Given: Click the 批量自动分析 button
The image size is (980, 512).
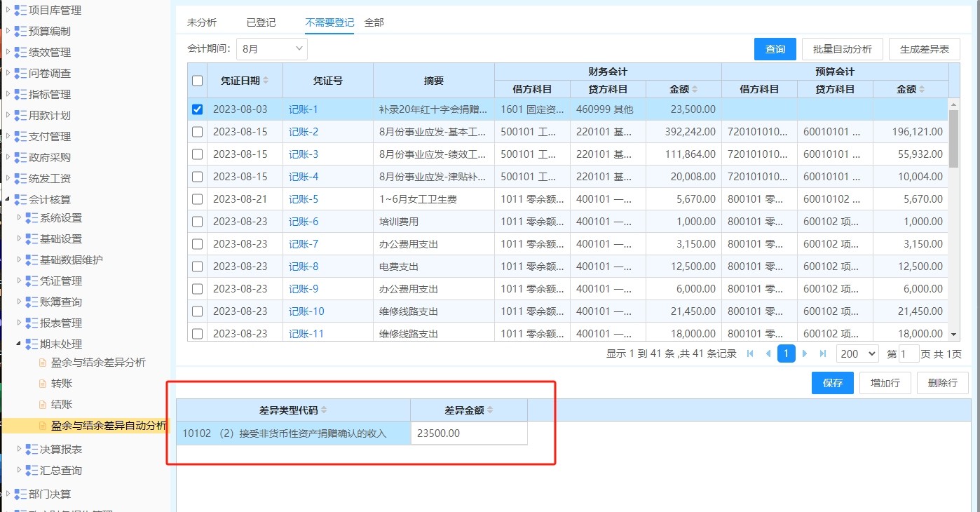Looking at the screenshot, I should [x=843, y=49].
